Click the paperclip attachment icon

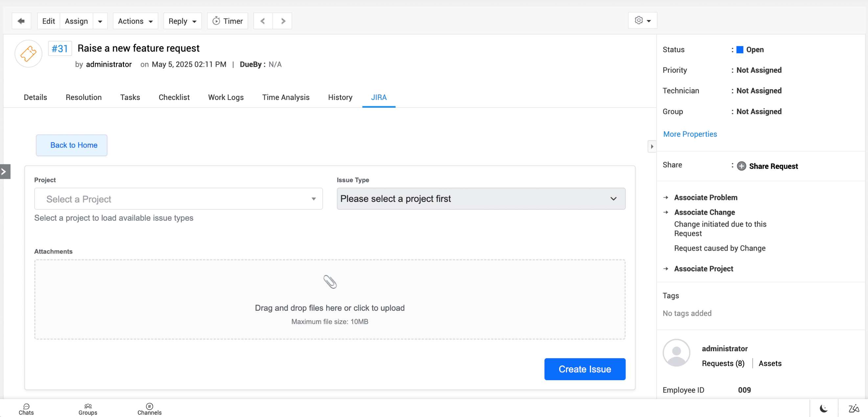tap(330, 282)
